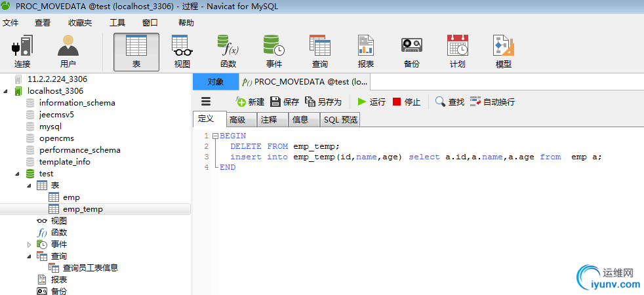Viewport: 644px width, 295px height.
Task: Open the 收藏夹 favorites menu
Action: tap(80, 23)
